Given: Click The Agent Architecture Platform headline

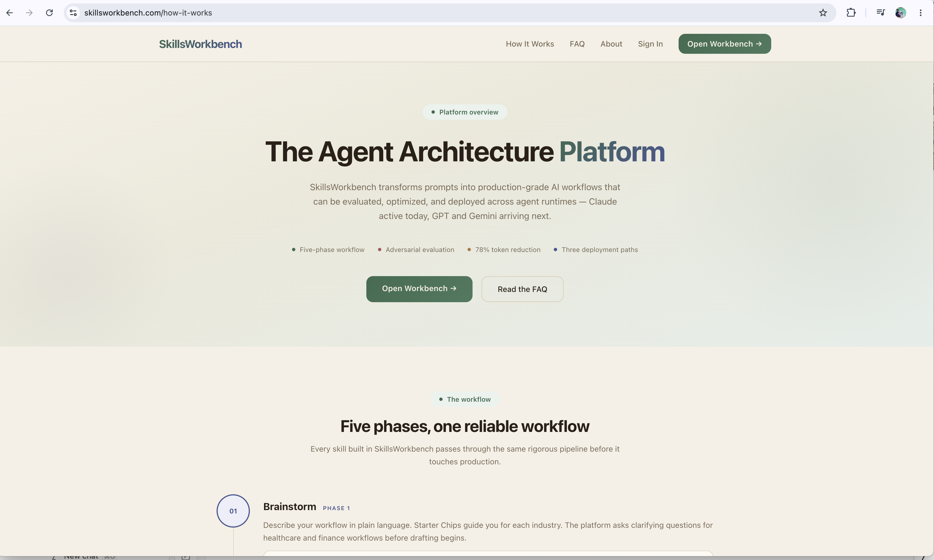Looking at the screenshot, I should tap(465, 152).
